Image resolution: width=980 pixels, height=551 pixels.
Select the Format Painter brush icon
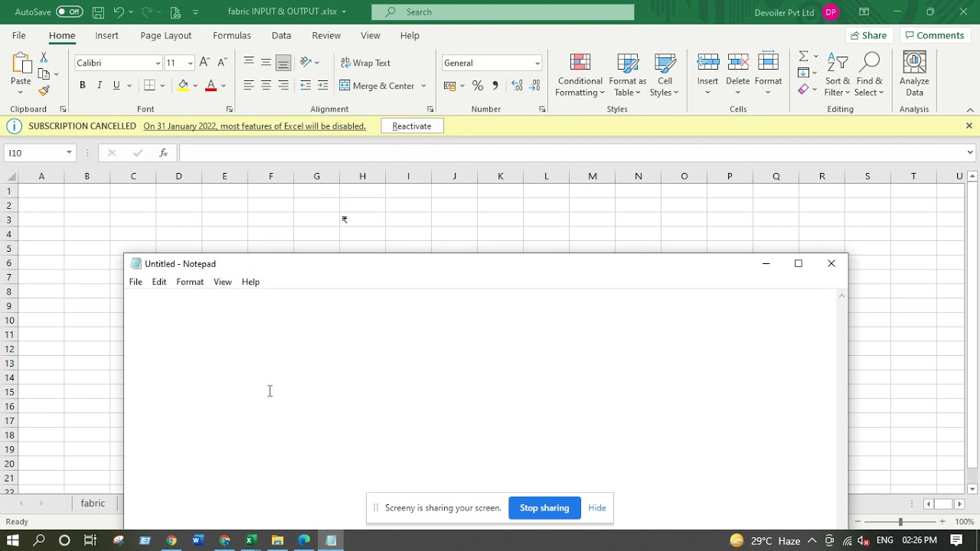pos(44,90)
